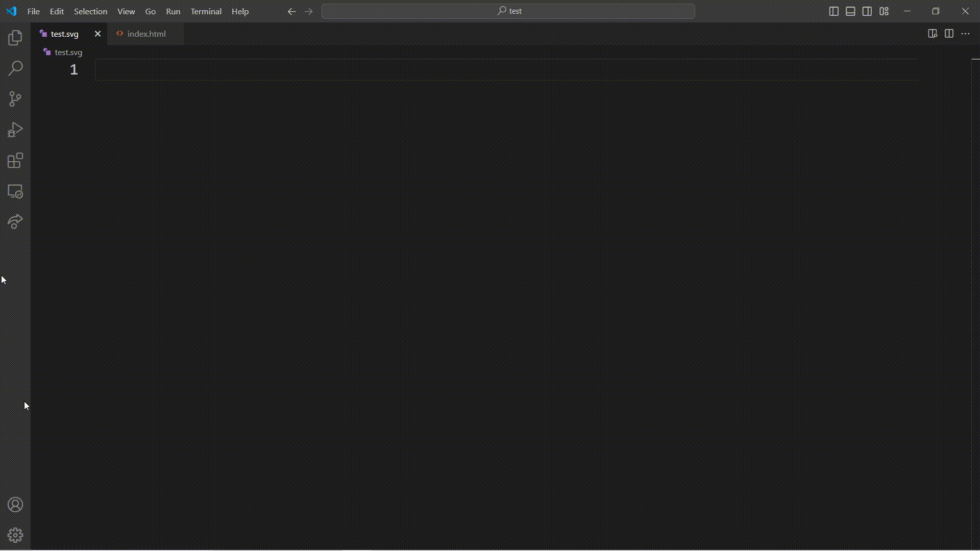
Task: Open Customize Layout options
Action: coord(884,11)
